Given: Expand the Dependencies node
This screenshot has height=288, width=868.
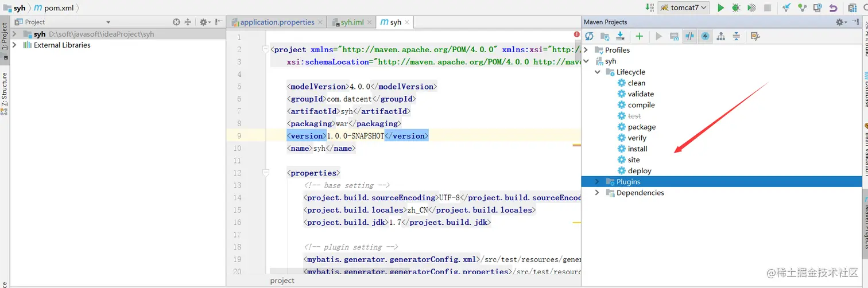Looking at the screenshot, I should click(597, 192).
